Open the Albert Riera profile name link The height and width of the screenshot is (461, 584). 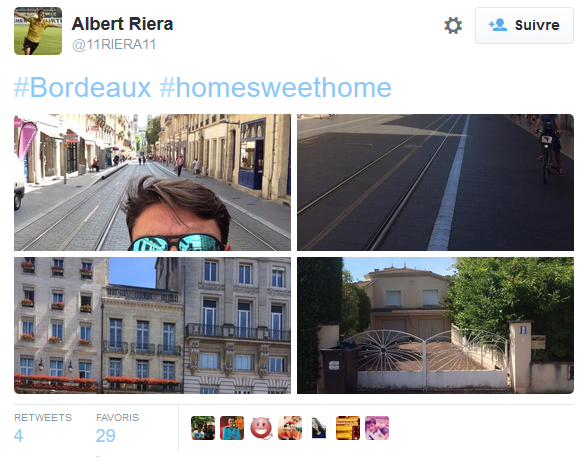coord(123,24)
